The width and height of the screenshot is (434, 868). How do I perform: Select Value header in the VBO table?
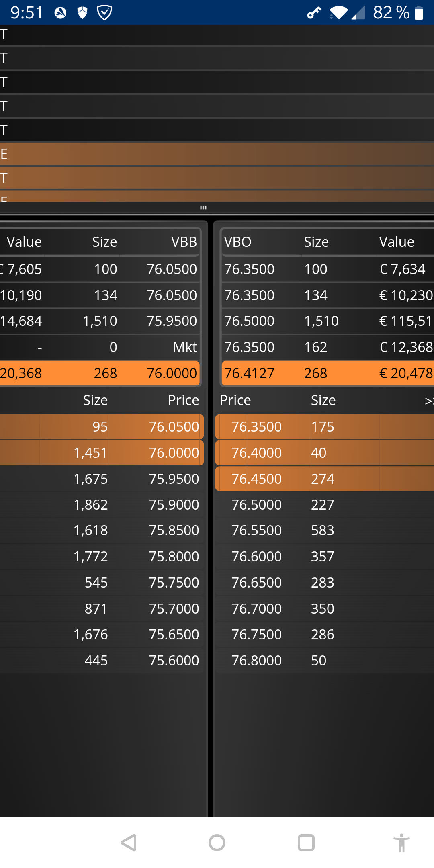tap(397, 242)
